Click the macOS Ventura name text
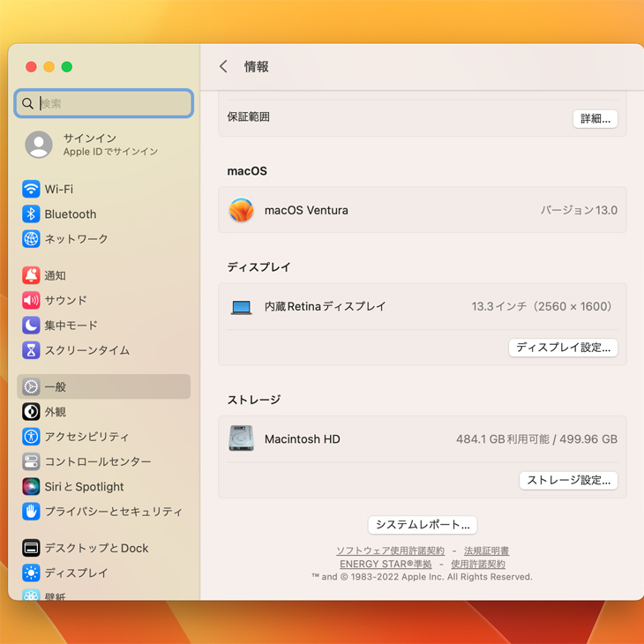The width and height of the screenshot is (644, 644). (x=306, y=210)
